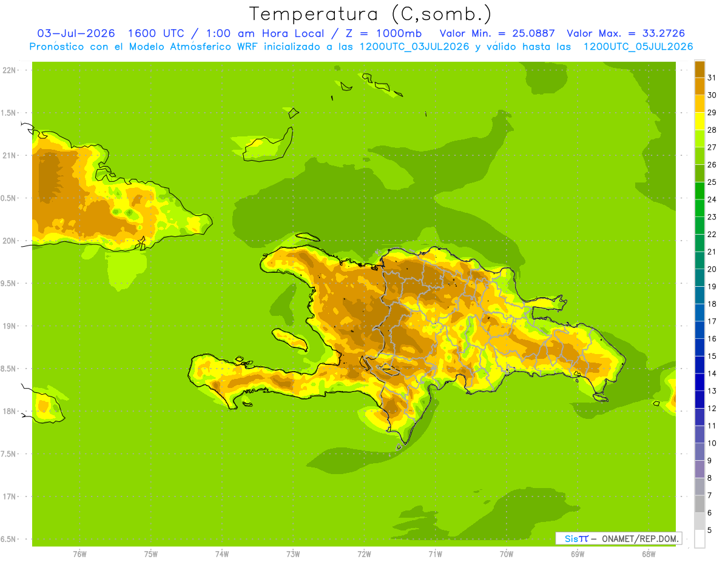Click the "76W" longitude label
Screen dimensions: 728x562
pos(79,554)
